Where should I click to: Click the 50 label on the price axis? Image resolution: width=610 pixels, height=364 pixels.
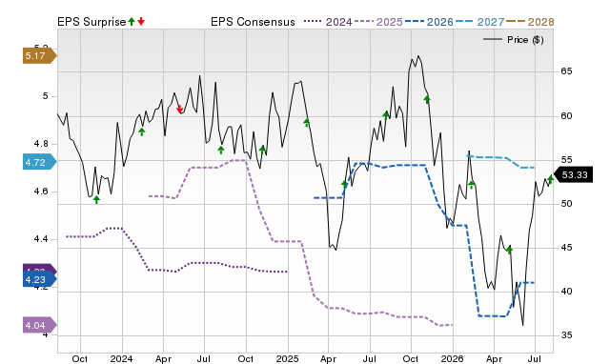point(566,204)
